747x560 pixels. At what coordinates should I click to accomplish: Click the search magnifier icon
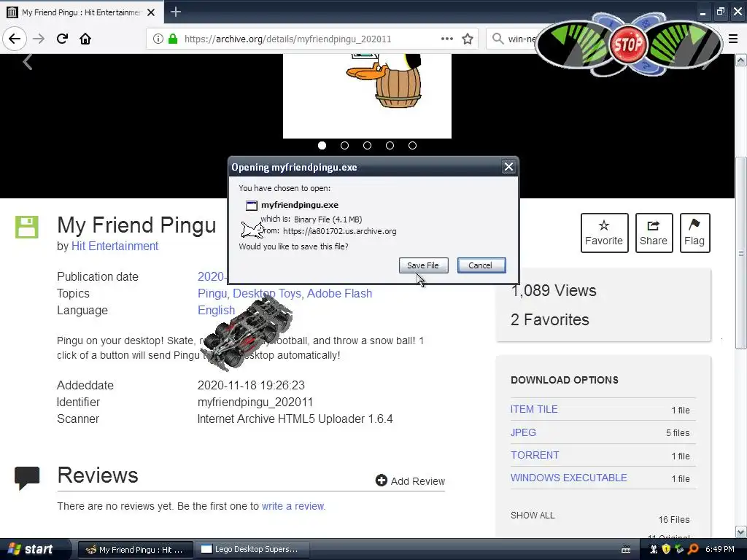tap(498, 39)
